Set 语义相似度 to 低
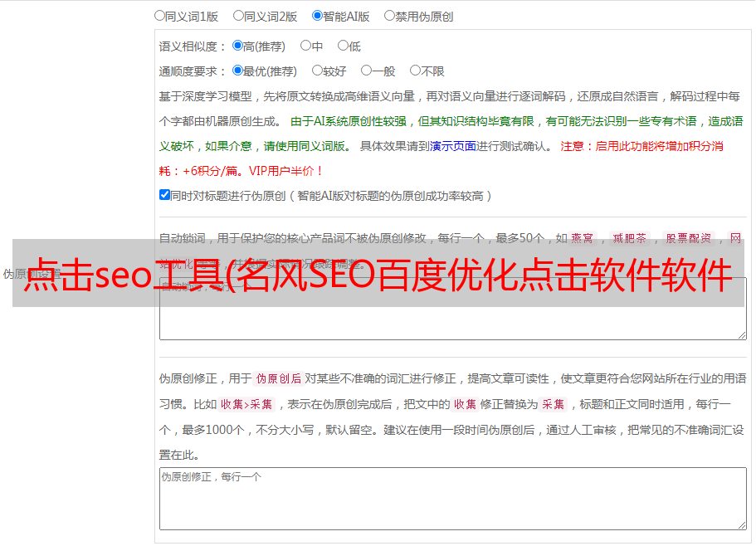Viewport: 756px width, 546px height. click(343, 46)
